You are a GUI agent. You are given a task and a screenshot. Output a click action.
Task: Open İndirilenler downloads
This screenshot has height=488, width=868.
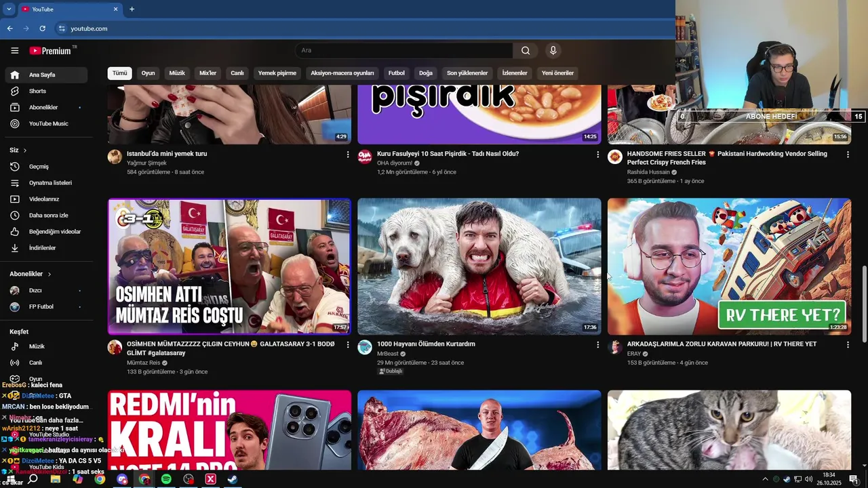(46, 247)
